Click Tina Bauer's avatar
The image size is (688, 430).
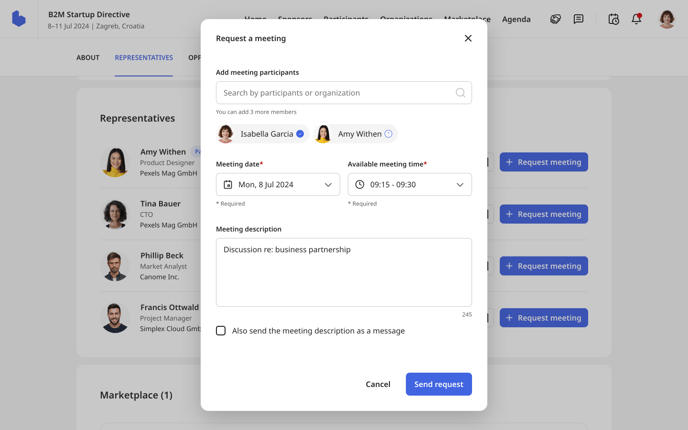[115, 214]
